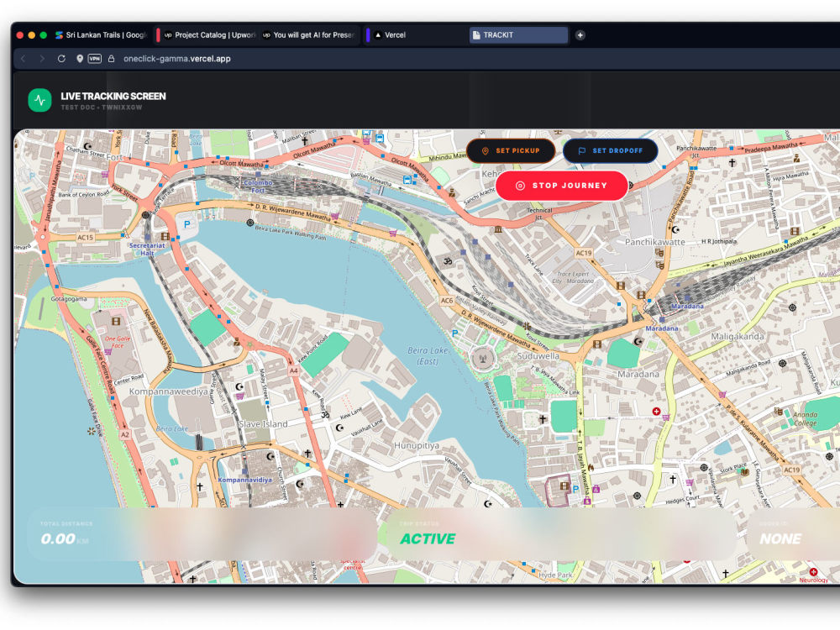Click the Beira Lake (East) map label
840x630 pixels.
click(428, 355)
